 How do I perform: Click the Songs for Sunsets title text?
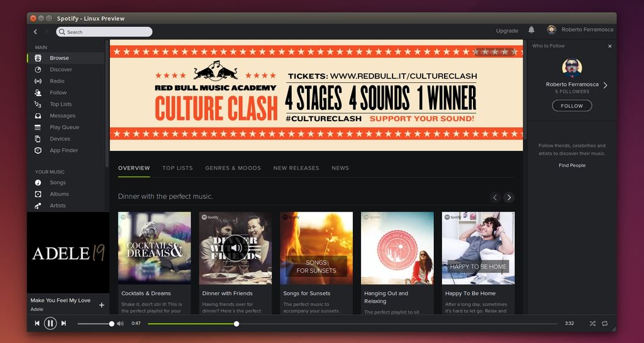(x=307, y=293)
